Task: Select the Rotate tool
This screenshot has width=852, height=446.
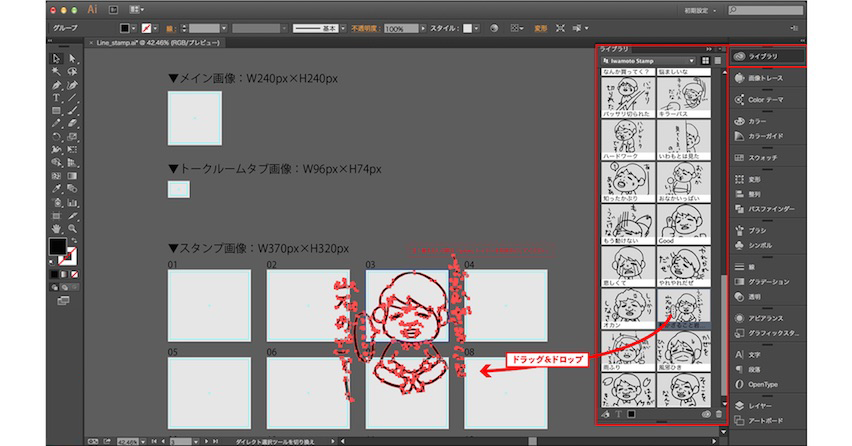Action: point(56,137)
